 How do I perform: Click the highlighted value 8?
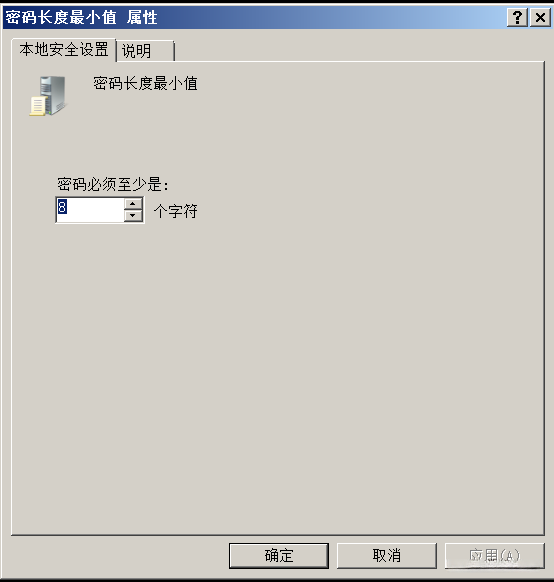[x=62, y=206]
